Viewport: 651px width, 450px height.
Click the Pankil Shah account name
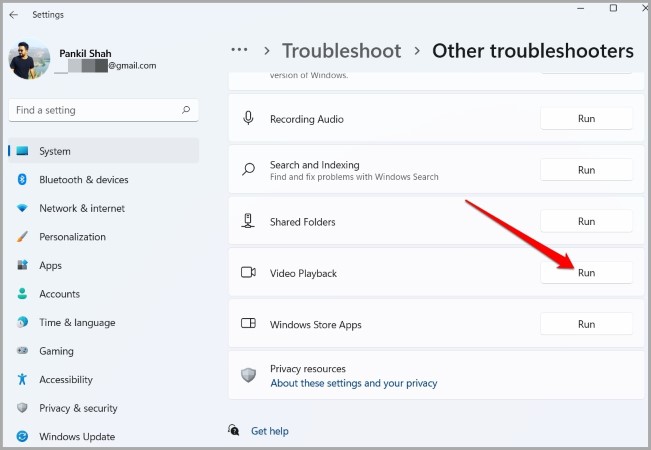click(85, 54)
